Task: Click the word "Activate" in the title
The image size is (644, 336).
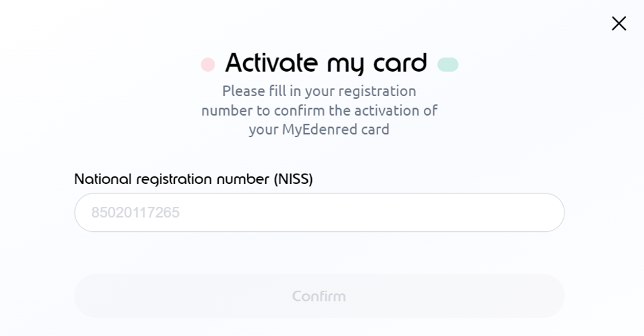Action: [x=271, y=63]
